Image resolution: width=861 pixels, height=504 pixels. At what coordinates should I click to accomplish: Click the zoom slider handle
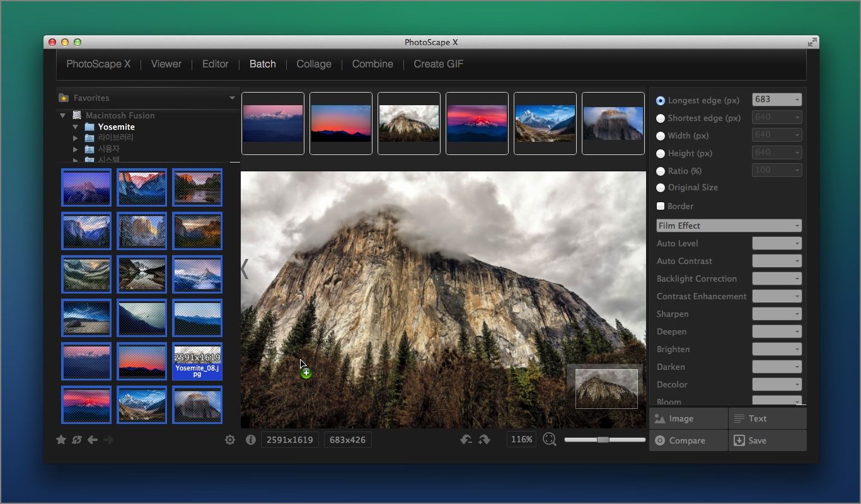click(603, 440)
